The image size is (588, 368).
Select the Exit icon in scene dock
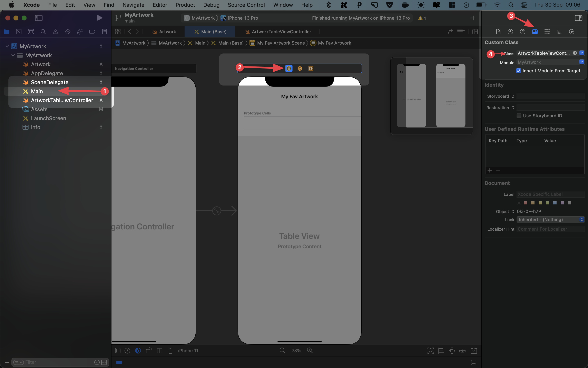(311, 69)
